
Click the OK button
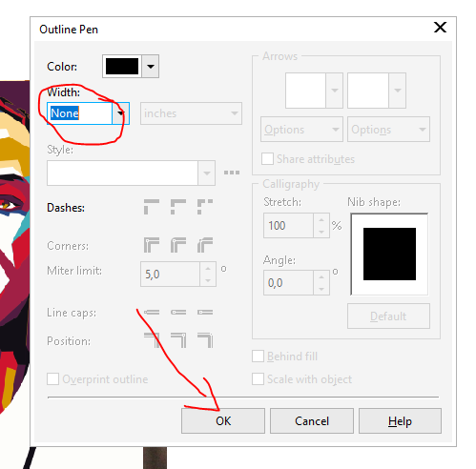(x=223, y=421)
